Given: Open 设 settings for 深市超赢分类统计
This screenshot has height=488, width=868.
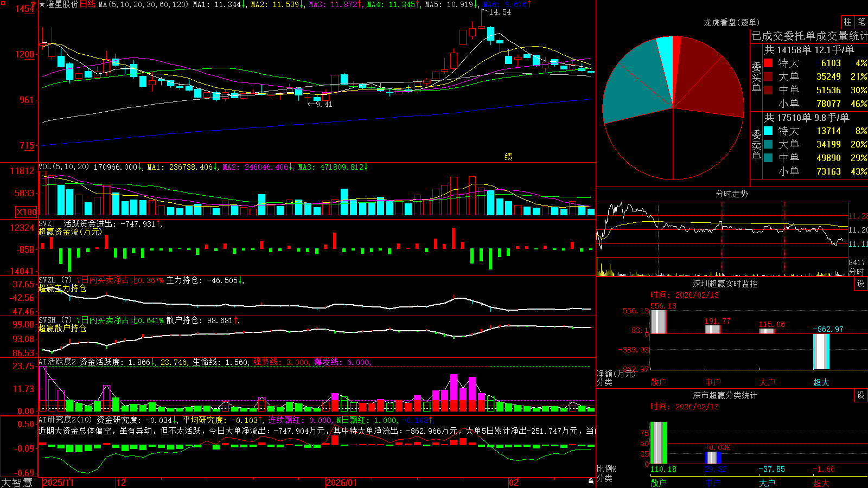Looking at the screenshot, I should 861,395.
